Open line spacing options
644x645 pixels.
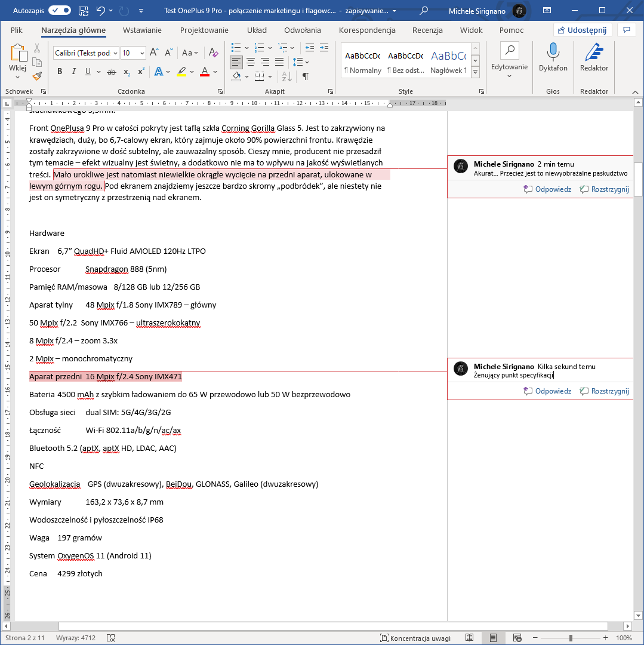(301, 62)
